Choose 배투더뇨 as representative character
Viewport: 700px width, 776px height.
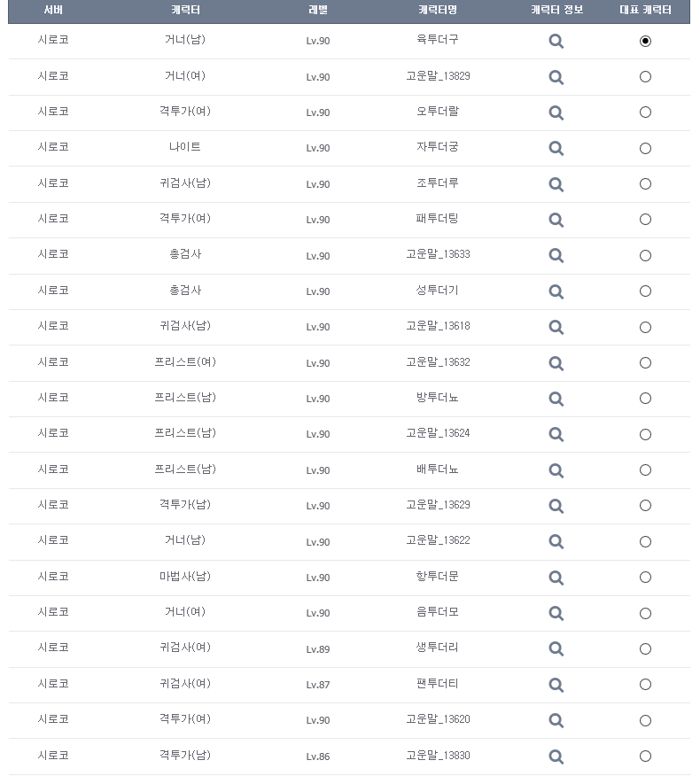645,469
